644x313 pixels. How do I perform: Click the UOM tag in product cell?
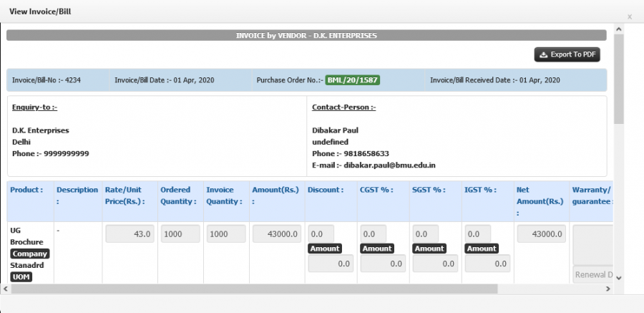click(21, 276)
